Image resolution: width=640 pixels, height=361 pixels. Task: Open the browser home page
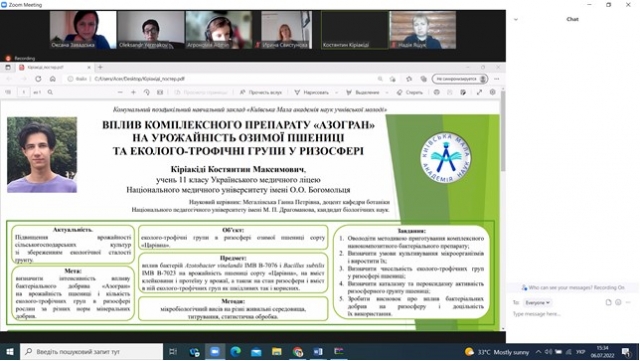click(53, 79)
